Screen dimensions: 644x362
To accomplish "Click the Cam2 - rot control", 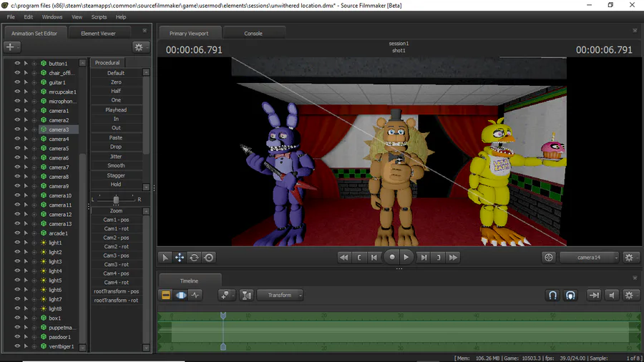I will [x=116, y=246].
